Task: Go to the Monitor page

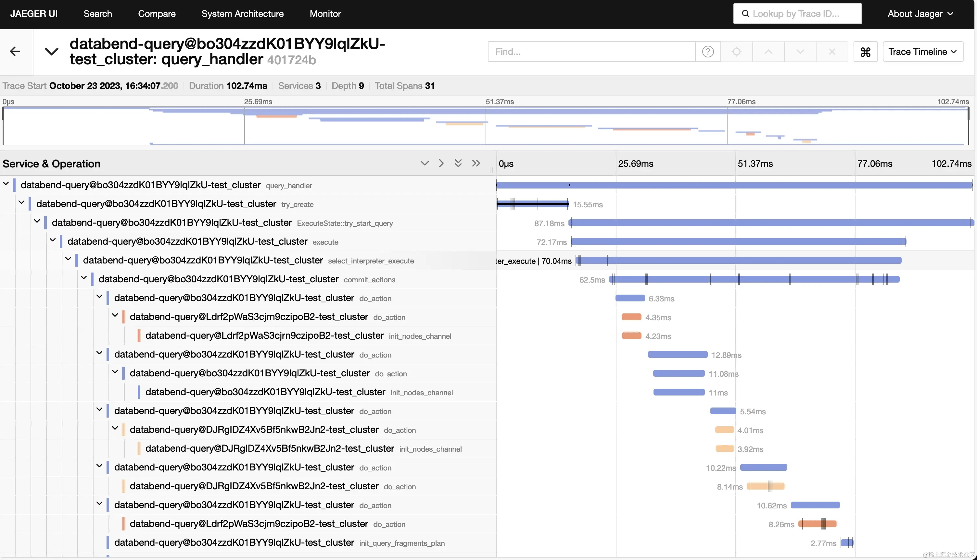Action: (325, 14)
